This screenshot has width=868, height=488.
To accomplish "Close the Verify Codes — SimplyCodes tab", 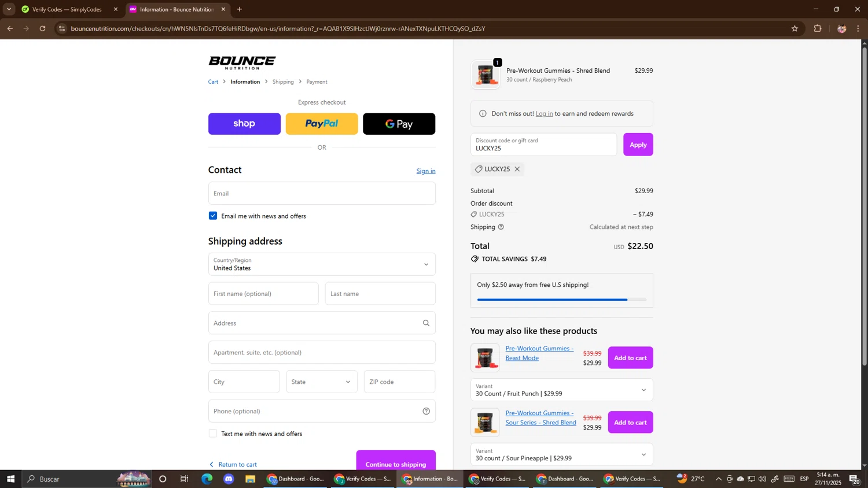I will [116, 9].
